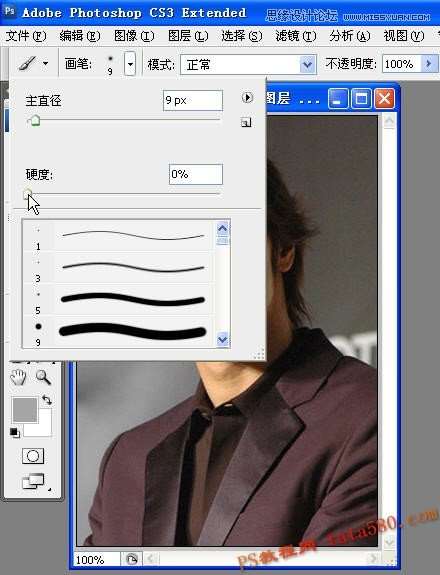Expand the opacity slider arrow
The width and height of the screenshot is (440, 575).
click(x=429, y=64)
